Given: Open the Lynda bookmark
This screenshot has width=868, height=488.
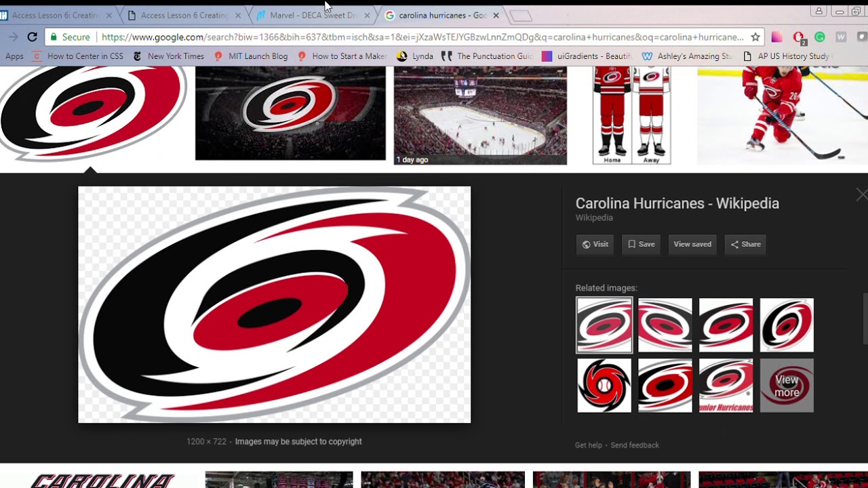Looking at the screenshot, I should (415, 56).
